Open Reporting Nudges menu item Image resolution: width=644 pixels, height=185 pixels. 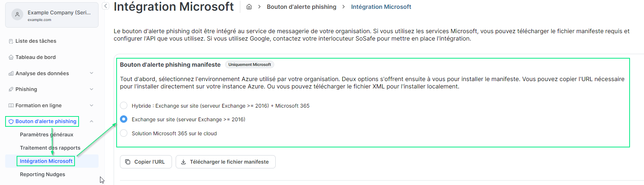coord(42,174)
